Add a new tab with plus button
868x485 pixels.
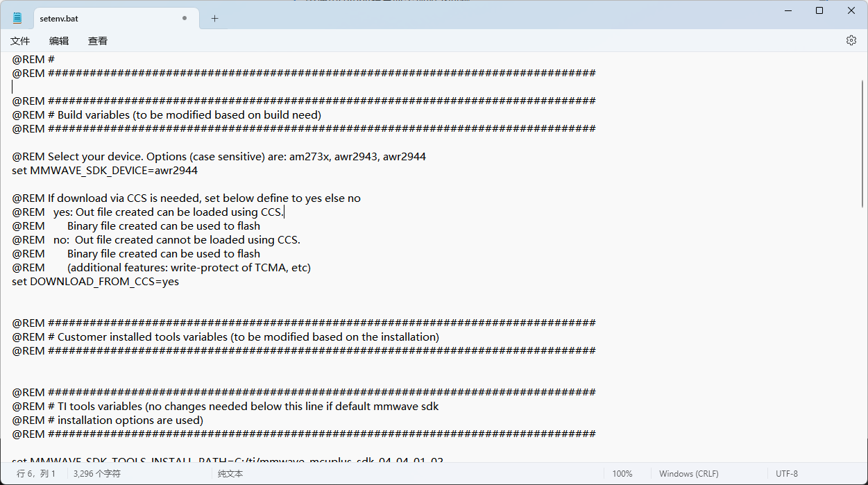(x=214, y=19)
